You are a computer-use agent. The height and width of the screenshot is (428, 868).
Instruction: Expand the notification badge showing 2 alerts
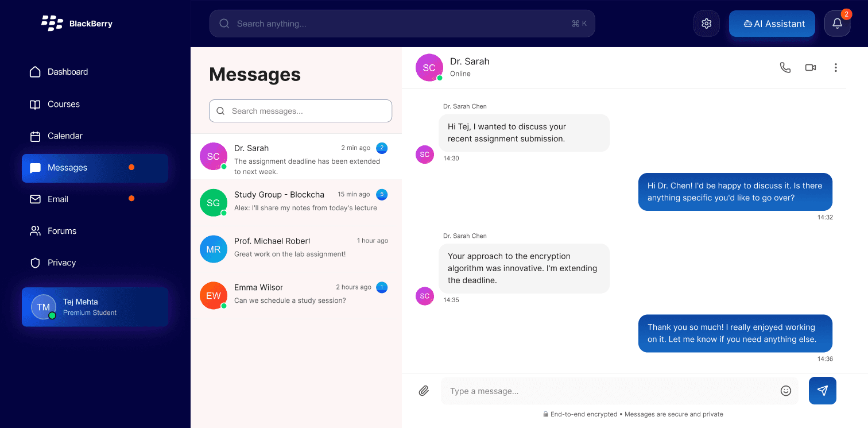pos(846,14)
